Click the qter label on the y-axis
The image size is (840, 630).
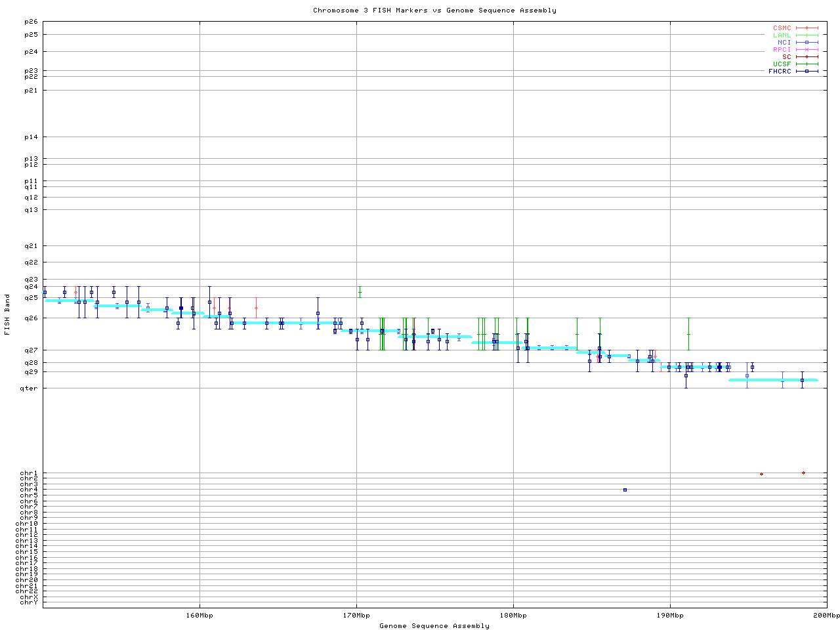(x=30, y=388)
